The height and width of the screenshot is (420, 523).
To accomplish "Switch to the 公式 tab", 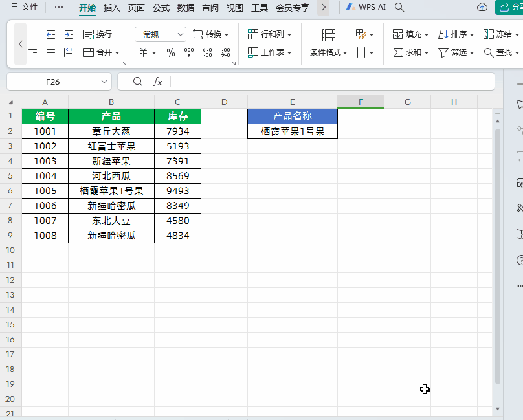I will click(161, 8).
